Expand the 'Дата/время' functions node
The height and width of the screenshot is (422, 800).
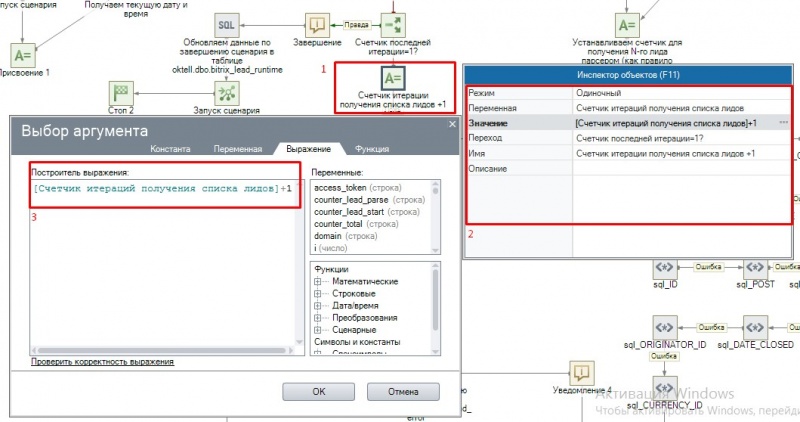coord(318,306)
